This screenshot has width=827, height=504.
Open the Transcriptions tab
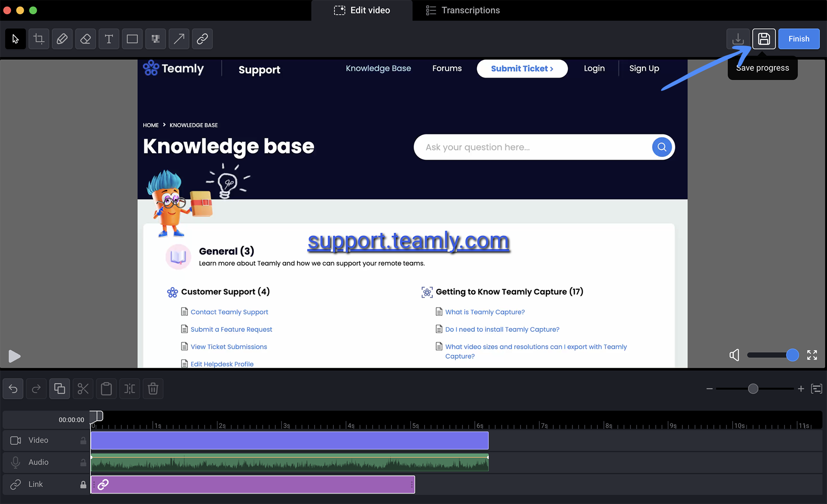click(x=463, y=10)
